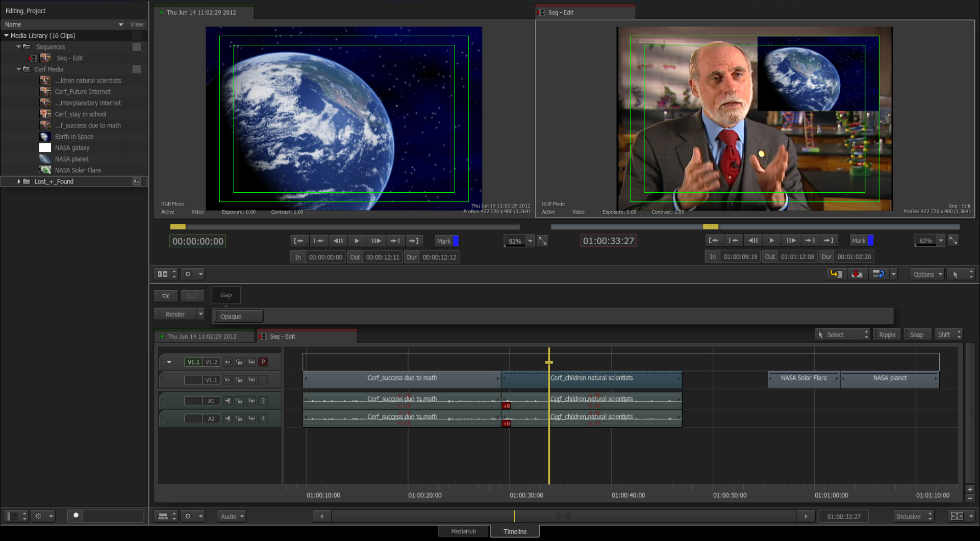This screenshot has width=980, height=541.
Task: Step forward one frame in source viewer
Action: coord(376,241)
